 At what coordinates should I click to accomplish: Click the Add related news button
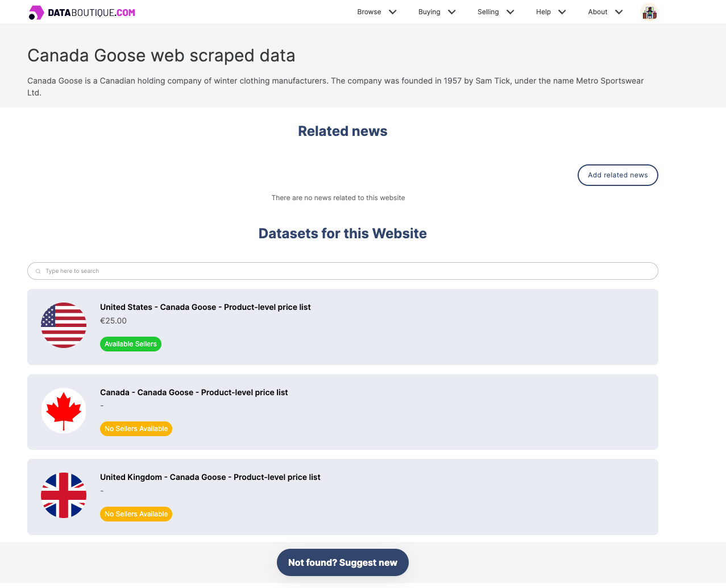(x=618, y=175)
